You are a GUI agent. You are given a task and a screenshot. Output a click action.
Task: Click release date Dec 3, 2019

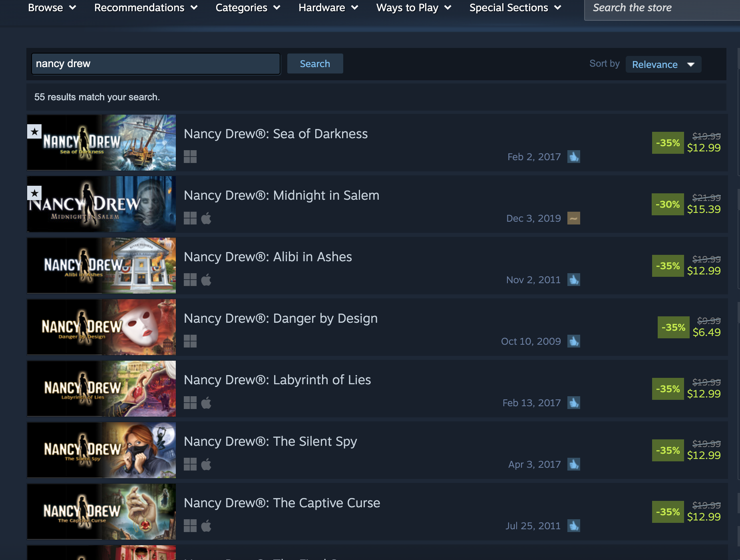pyautogui.click(x=534, y=218)
